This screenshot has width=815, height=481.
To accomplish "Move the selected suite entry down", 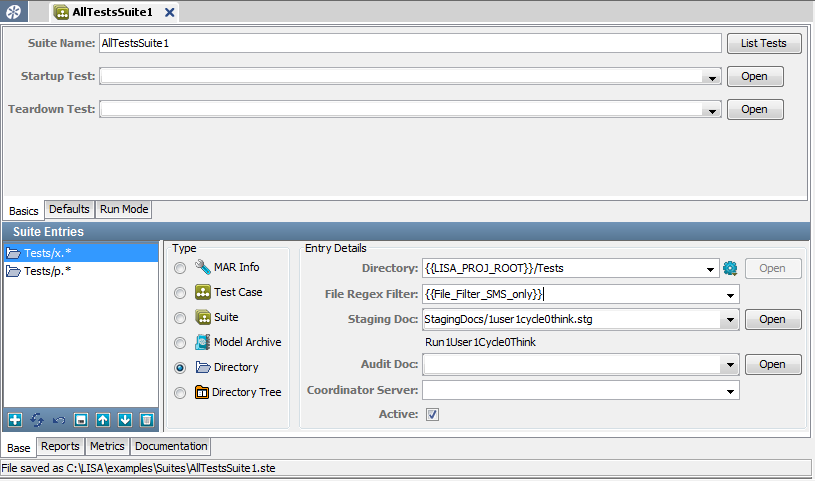I will coord(125,420).
